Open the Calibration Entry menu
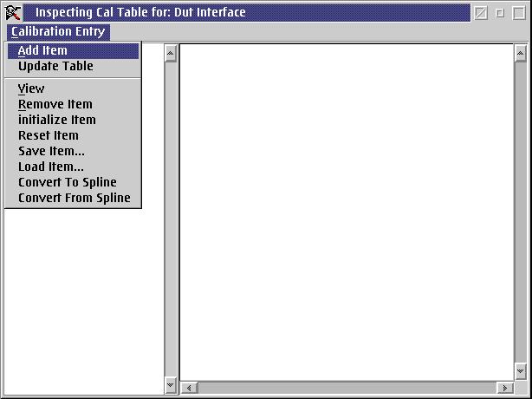Viewport: 532px width, 399px height. (x=58, y=32)
